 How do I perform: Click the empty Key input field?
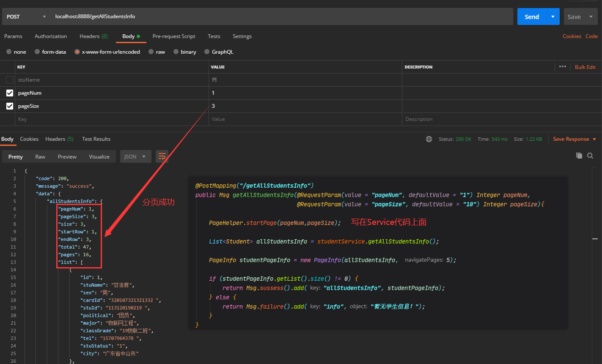112,119
